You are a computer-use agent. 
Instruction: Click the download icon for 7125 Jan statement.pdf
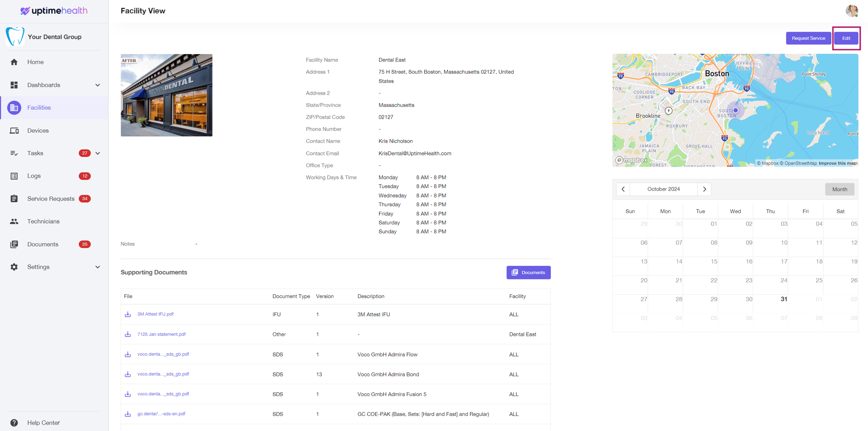[128, 334]
